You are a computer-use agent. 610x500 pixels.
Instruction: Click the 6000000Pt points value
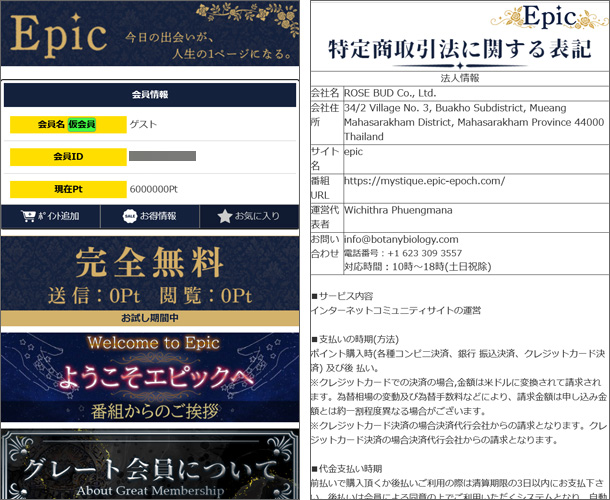153,189
